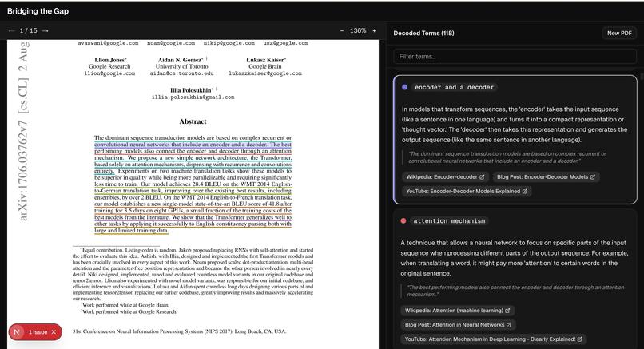Image resolution: width=644 pixels, height=349 pixels.
Task: Click the external-link icon on Wikipedia: Encoder-decoder
Action: pos(482,177)
